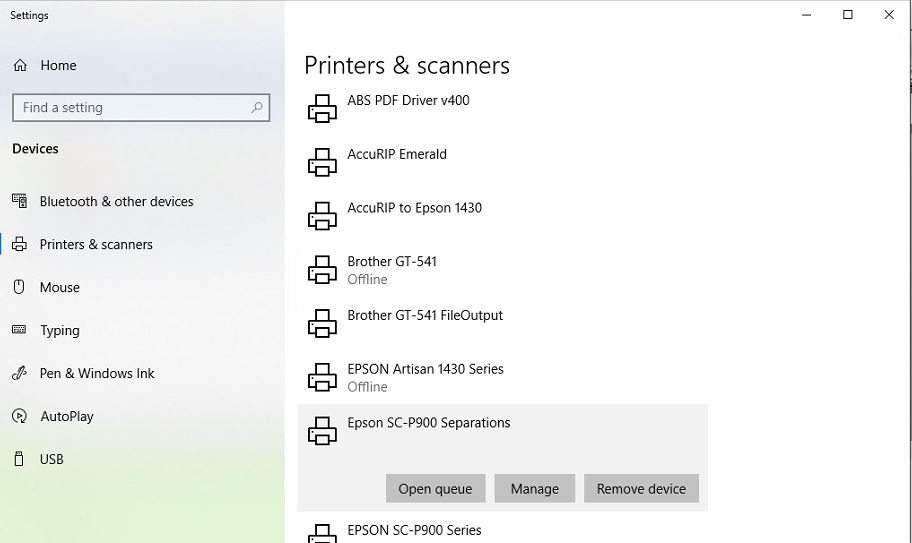
Task: Click the offline Brother GT-541 printer icon
Action: pos(322,270)
